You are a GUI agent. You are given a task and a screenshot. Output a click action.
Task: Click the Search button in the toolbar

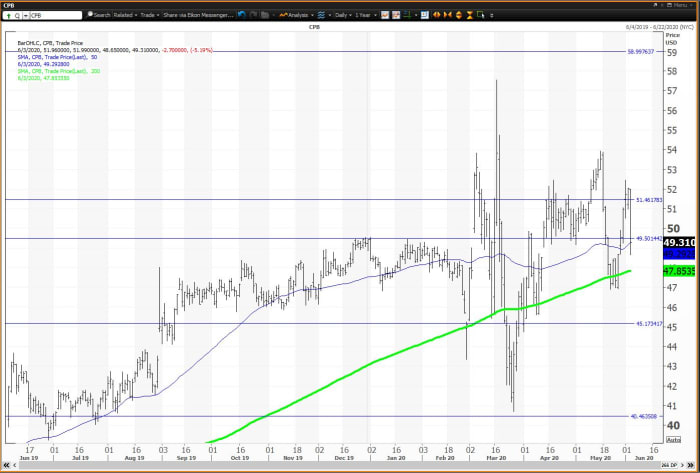click(99, 15)
